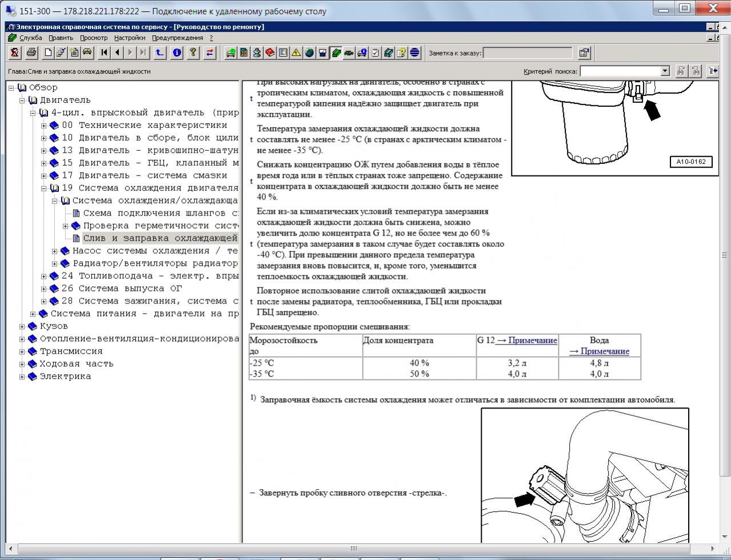Jump to first page arrow icon

tap(104, 53)
